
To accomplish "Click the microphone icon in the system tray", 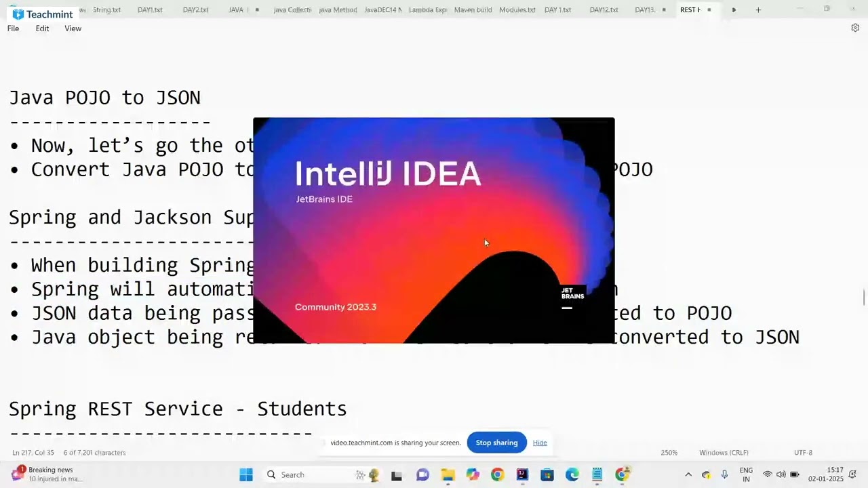I will pos(725,474).
